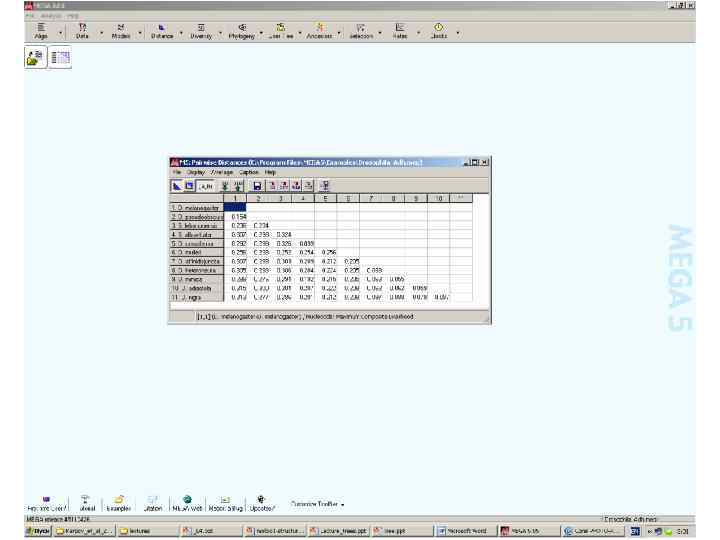Open Help menu in Pairwise Distances window

coord(270,172)
